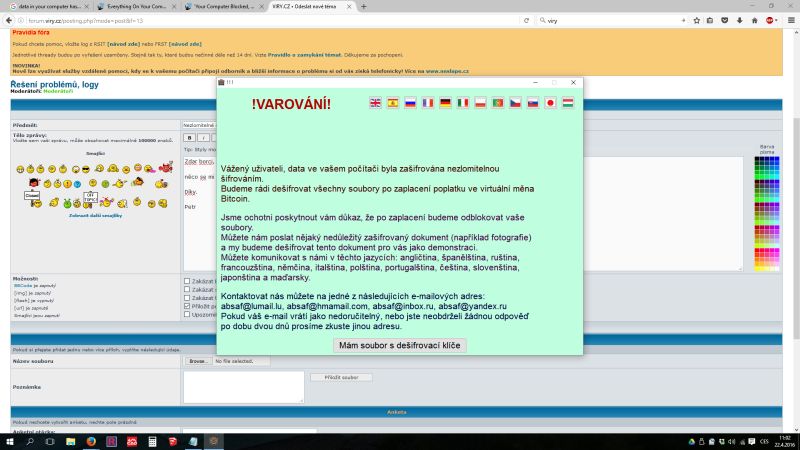Open File Explorer from taskbar

click(x=70, y=441)
